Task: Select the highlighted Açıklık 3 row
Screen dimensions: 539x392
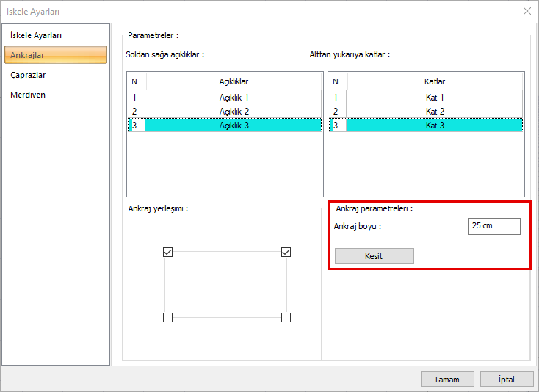Action: click(234, 126)
